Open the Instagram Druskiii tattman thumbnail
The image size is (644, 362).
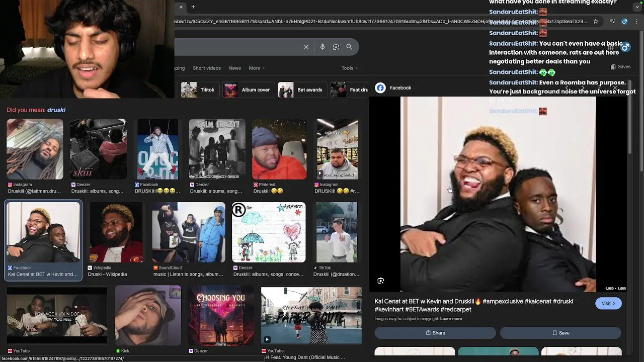click(35, 149)
